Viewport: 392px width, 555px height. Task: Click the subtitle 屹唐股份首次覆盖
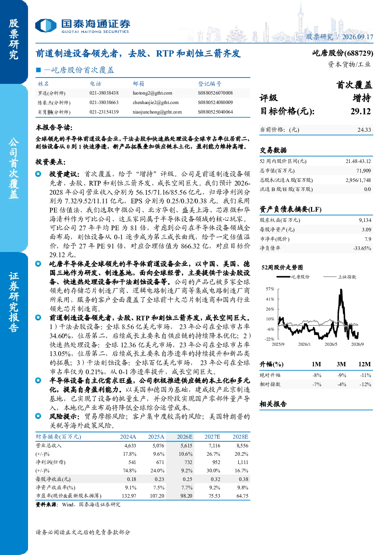pos(83,70)
